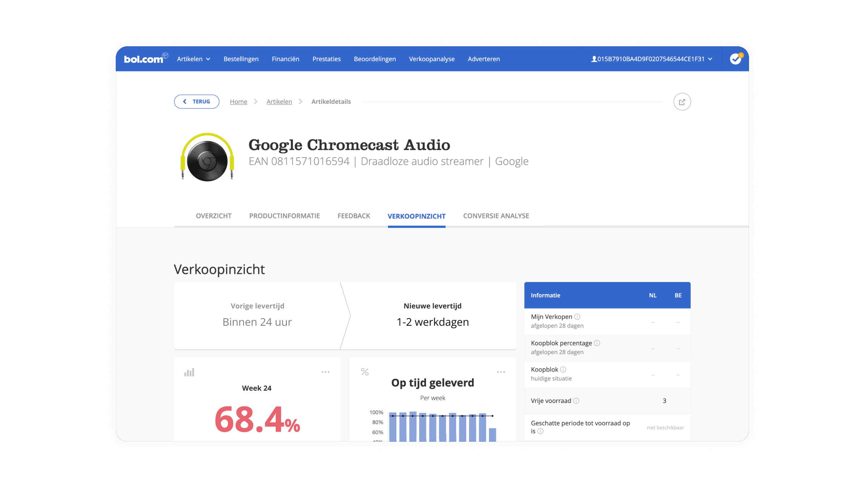Click info icon next to Vrije voorraad
The width and height of the screenshot is (868, 488).
576,401
